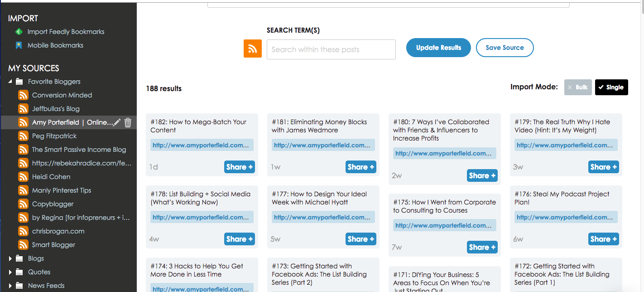Select the Smart Blogger source
Viewport: 644px width, 292px height.
tap(54, 245)
